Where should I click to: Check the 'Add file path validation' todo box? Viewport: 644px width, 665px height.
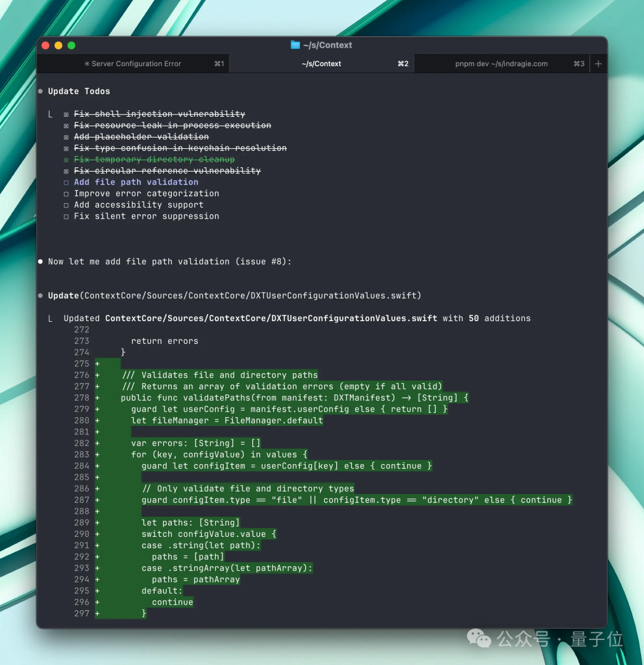[66, 182]
